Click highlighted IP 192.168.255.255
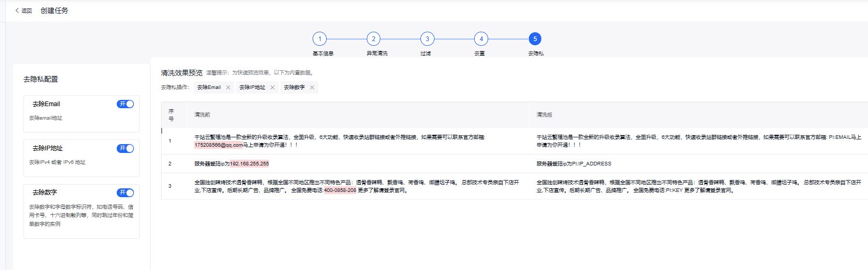This screenshot has width=868, height=270. [x=250, y=164]
